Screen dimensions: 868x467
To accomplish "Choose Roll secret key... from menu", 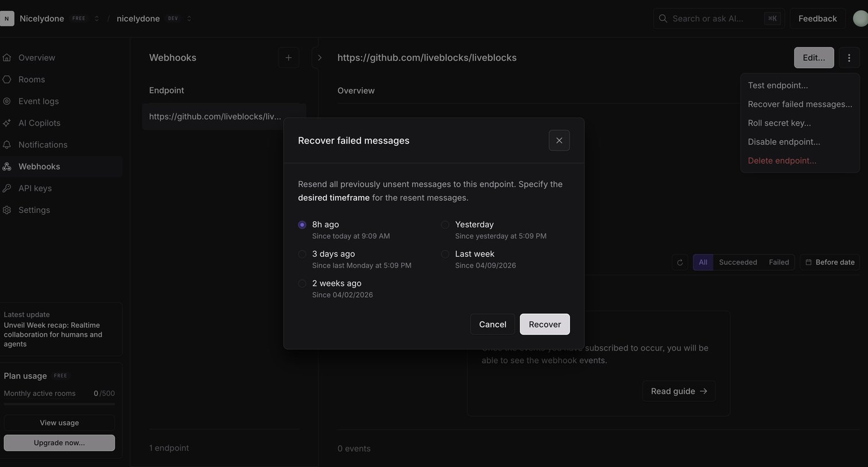I will click(800, 123).
